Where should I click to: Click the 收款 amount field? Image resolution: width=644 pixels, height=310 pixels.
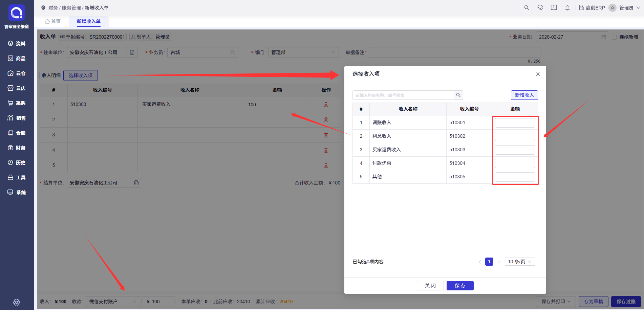pyautogui.click(x=158, y=302)
